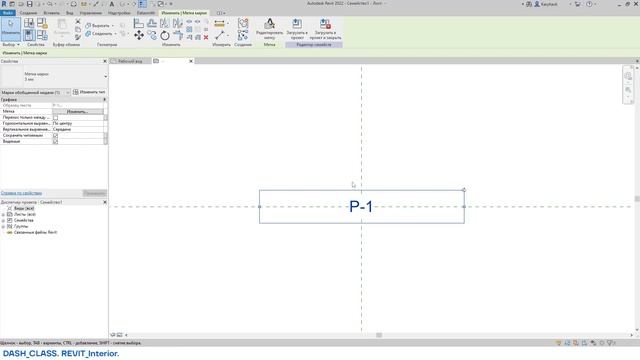Close the Properties (Свойства) panel
The image size is (640, 360).
(104, 61)
